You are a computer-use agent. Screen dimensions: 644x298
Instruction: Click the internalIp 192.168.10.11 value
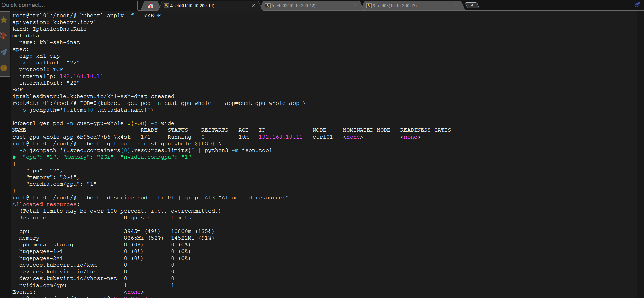[x=82, y=76]
